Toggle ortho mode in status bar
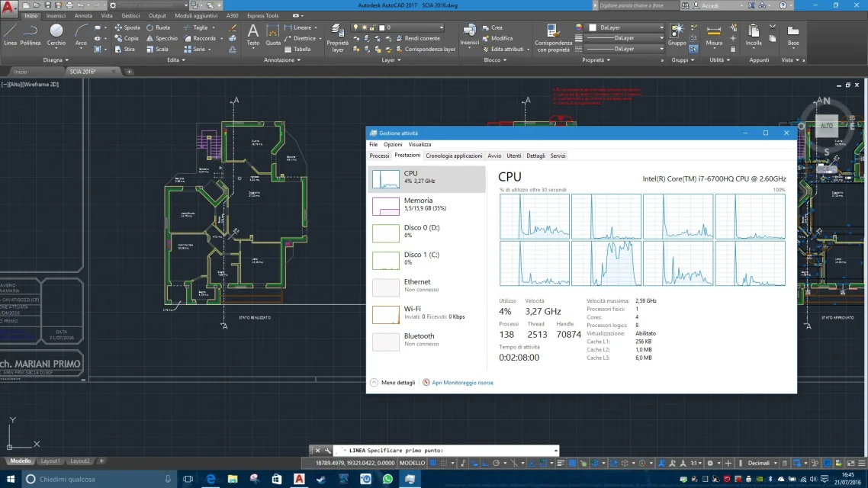 485,463
